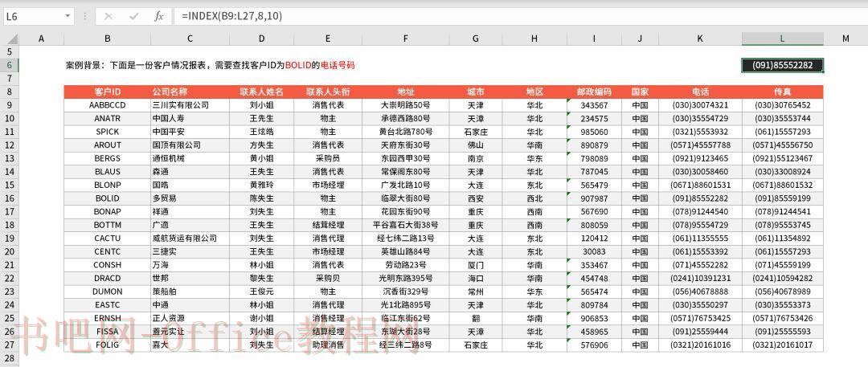868x367 pixels.
Task: Click the 地址 header cell
Action: click(x=406, y=92)
